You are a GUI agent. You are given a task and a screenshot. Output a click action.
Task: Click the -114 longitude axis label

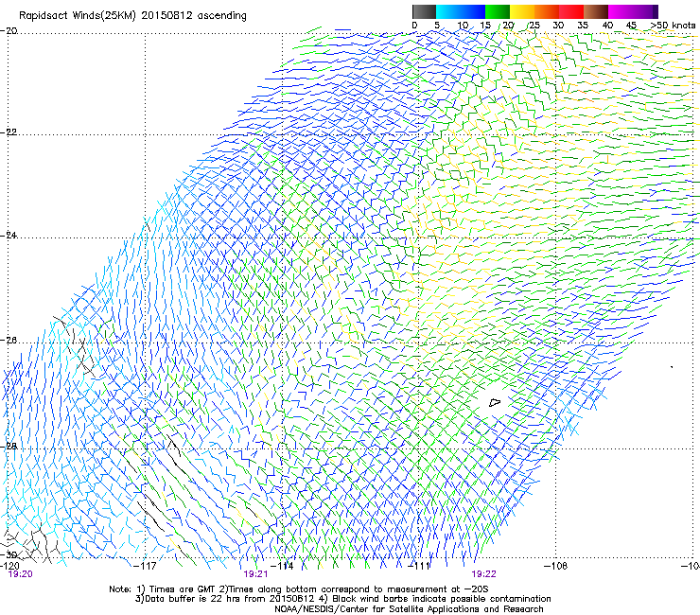pos(283,566)
